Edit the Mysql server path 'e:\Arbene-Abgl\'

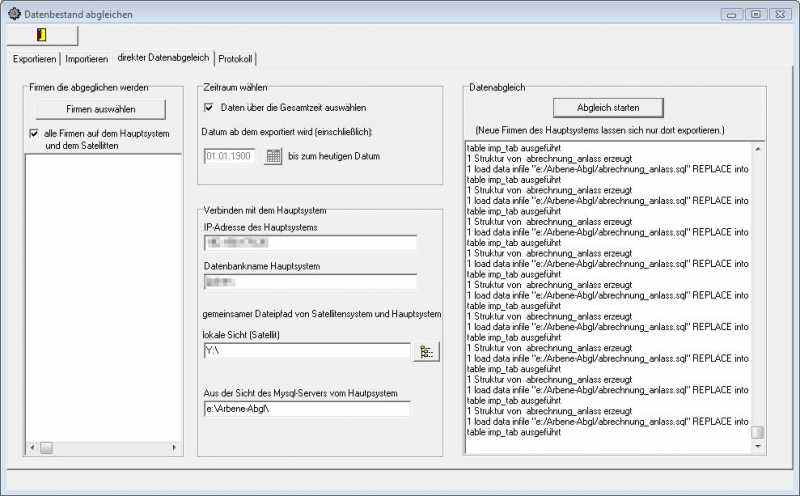pos(305,409)
